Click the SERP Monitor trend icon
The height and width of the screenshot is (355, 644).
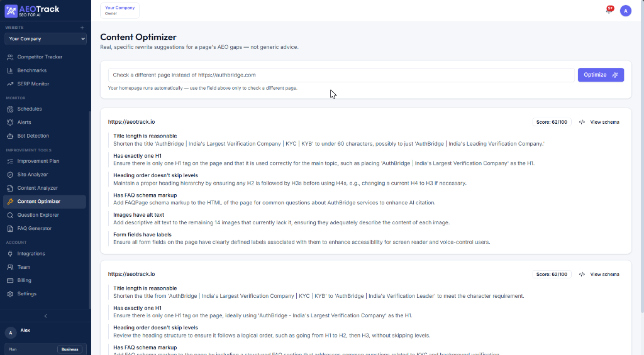click(10, 84)
